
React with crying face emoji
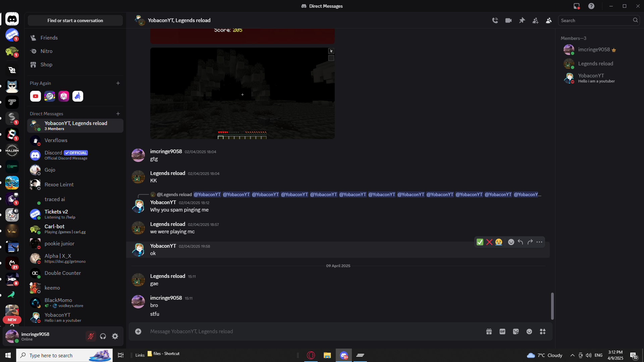tap(499, 242)
